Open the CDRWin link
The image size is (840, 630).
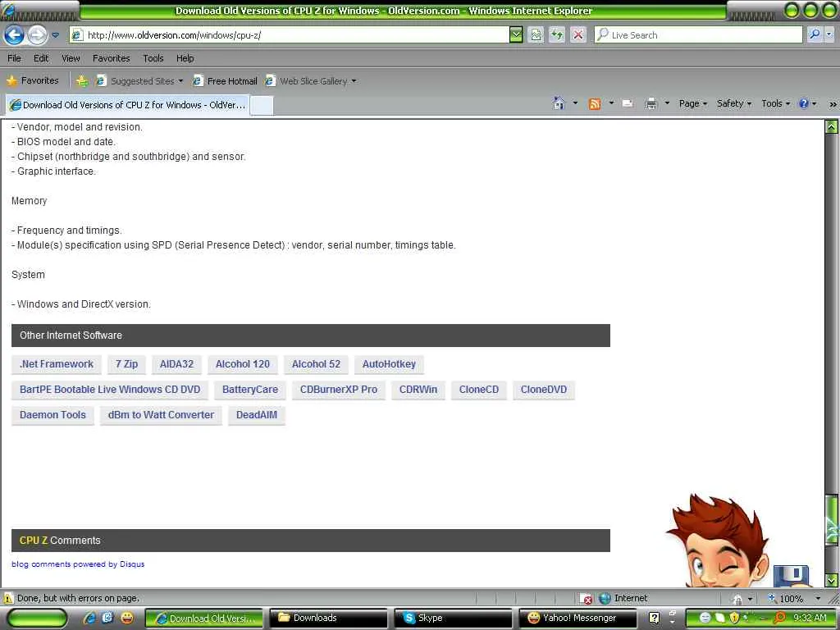point(418,390)
